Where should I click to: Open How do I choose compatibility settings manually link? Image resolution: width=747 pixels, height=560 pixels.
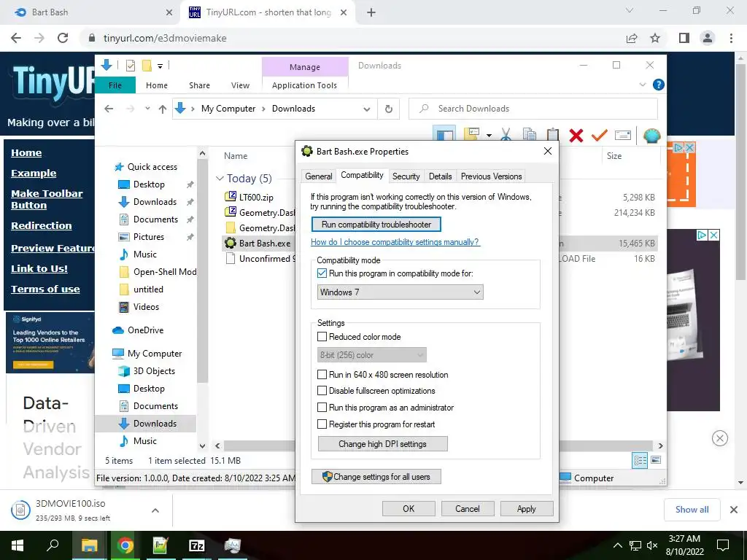click(395, 242)
